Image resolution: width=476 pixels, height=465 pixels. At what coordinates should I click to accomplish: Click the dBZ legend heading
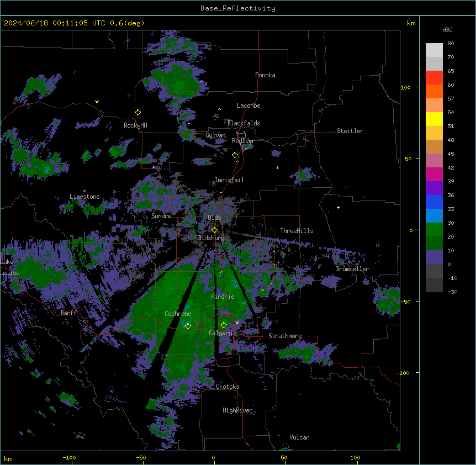pyautogui.click(x=447, y=29)
